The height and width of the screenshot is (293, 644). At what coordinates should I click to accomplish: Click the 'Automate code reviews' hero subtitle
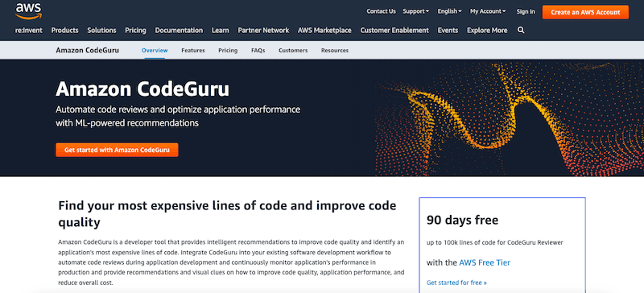[178, 116]
